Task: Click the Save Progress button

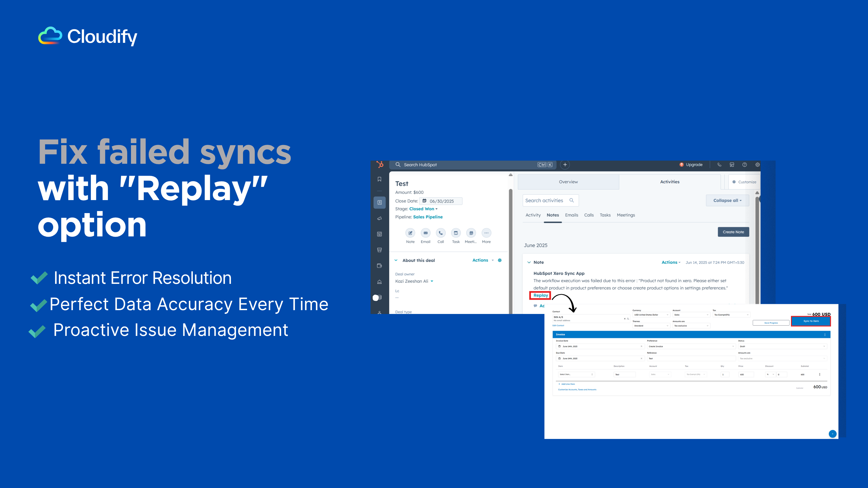Action: (771, 323)
